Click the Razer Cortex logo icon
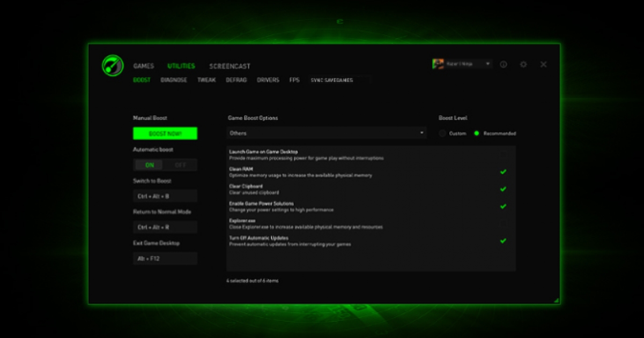 [113, 65]
